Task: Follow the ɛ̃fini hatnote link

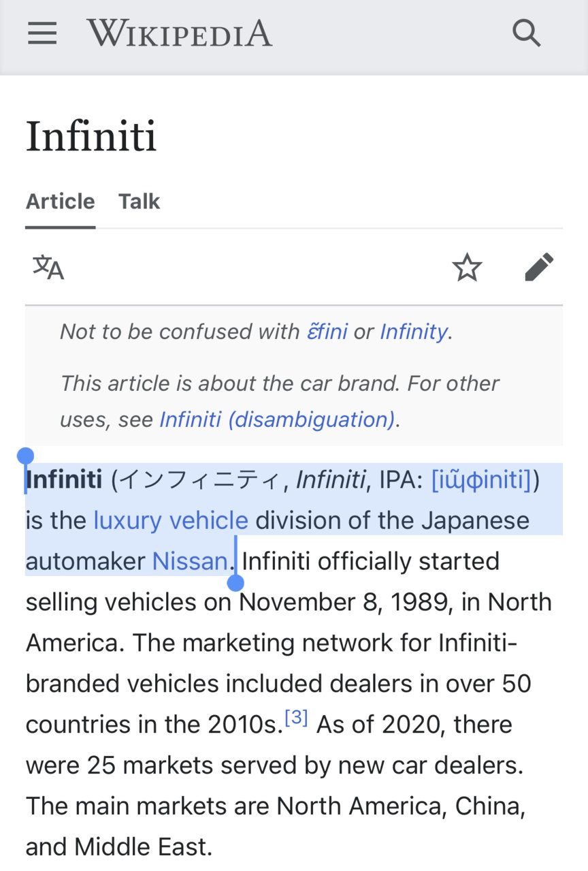Action: [x=327, y=332]
